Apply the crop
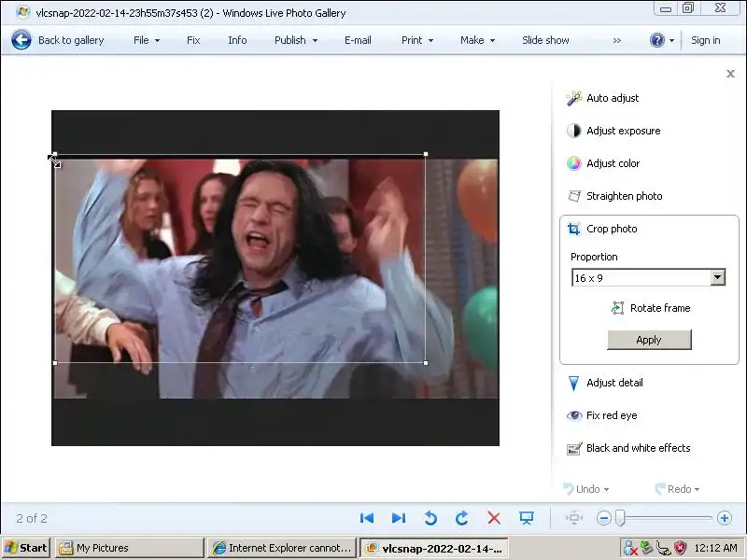Viewport: 747px width, 560px height. coord(649,340)
